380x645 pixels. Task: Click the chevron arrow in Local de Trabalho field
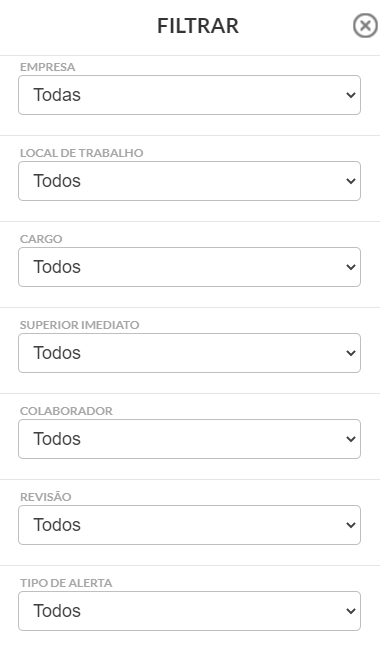[x=351, y=181]
